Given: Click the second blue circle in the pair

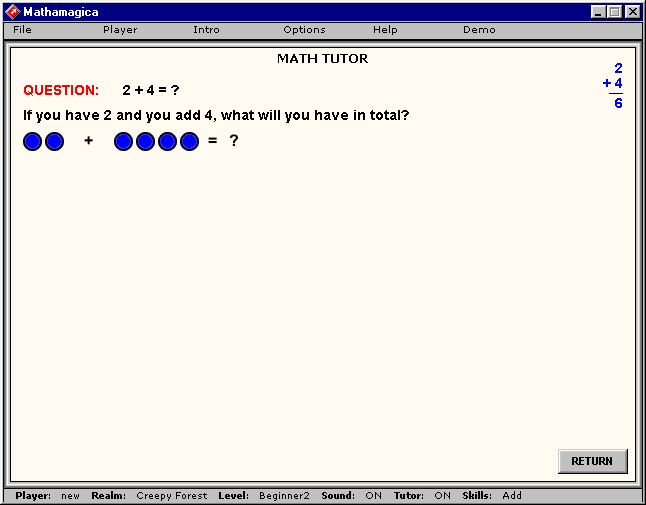Looking at the screenshot, I should [x=55, y=142].
